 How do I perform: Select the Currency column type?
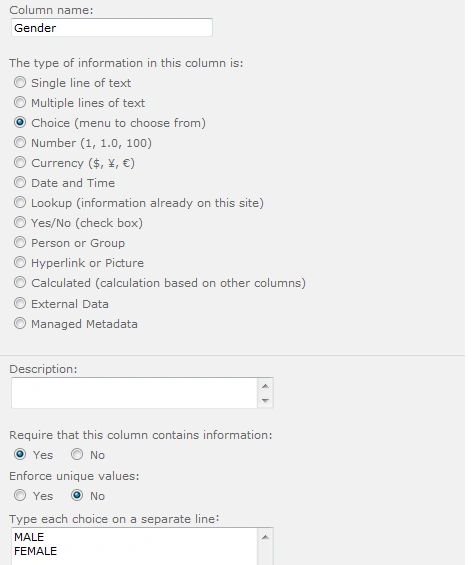click(x=20, y=163)
